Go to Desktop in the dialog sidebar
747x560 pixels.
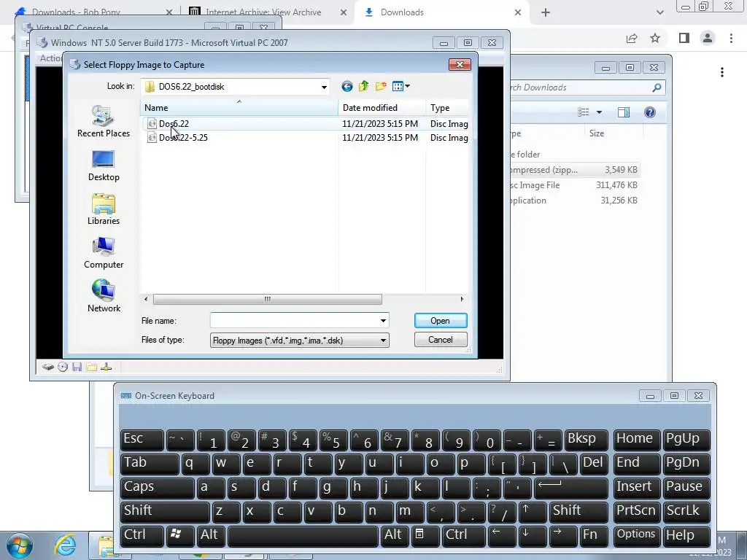click(104, 166)
